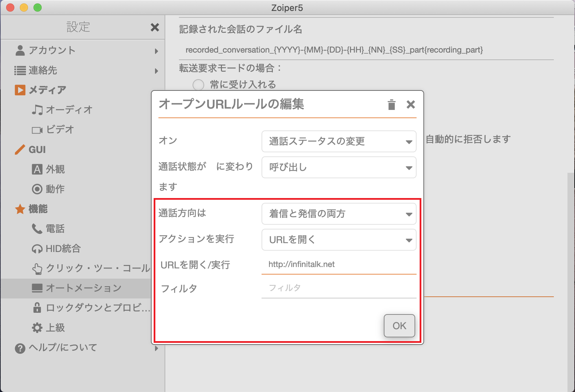
Task: Open the 通話ステータスの変更 dropdown
Action: tap(339, 141)
